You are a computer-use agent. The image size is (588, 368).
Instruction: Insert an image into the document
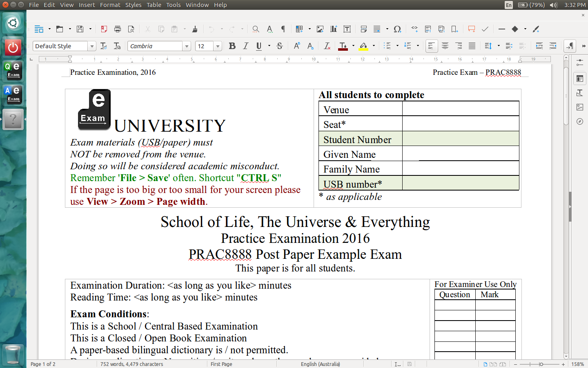(320, 29)
